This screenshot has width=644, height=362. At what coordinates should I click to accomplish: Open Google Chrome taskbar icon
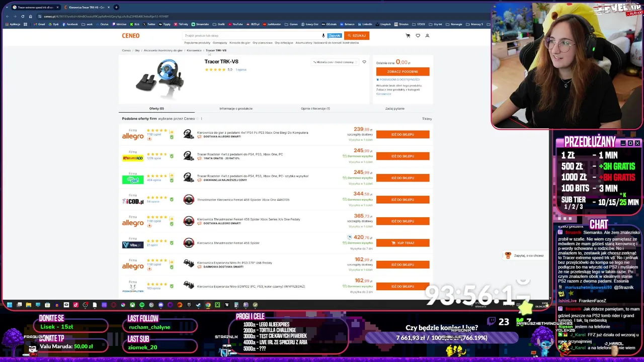coord(208,305)
